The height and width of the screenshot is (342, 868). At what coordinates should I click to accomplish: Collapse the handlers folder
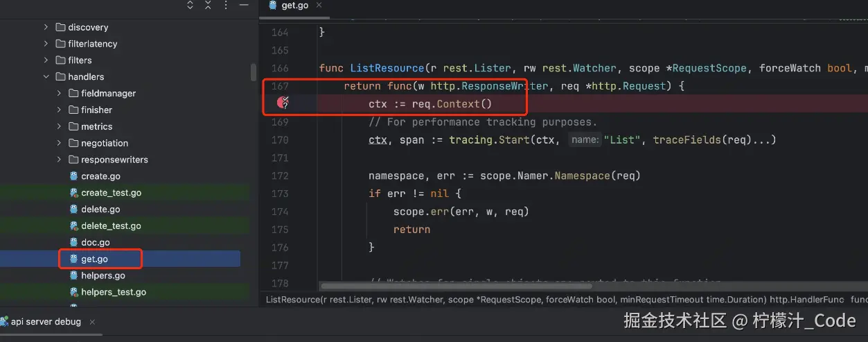[46, 77]
